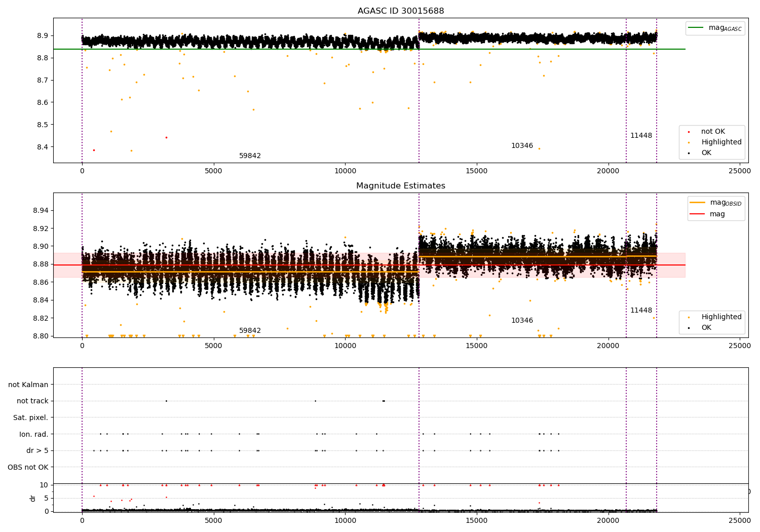Click the 10346 label in the Magnitude Estimates plot
This screenshot has width=760, height=532.
[522, 321]
